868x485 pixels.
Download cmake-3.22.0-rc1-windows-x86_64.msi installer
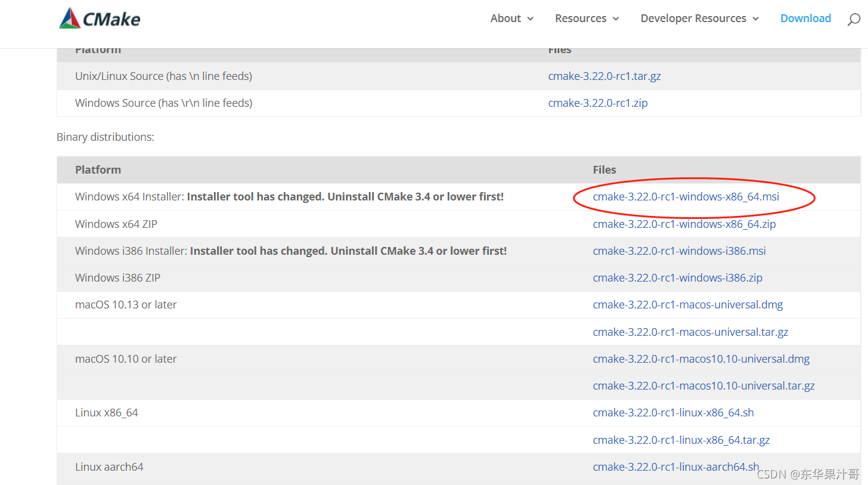click(686, 197)
